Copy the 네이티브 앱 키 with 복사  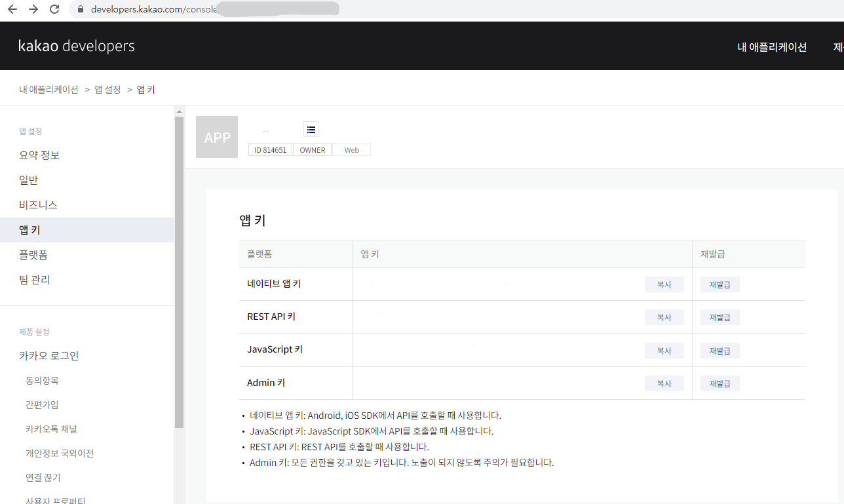click(x=664, y=284)
